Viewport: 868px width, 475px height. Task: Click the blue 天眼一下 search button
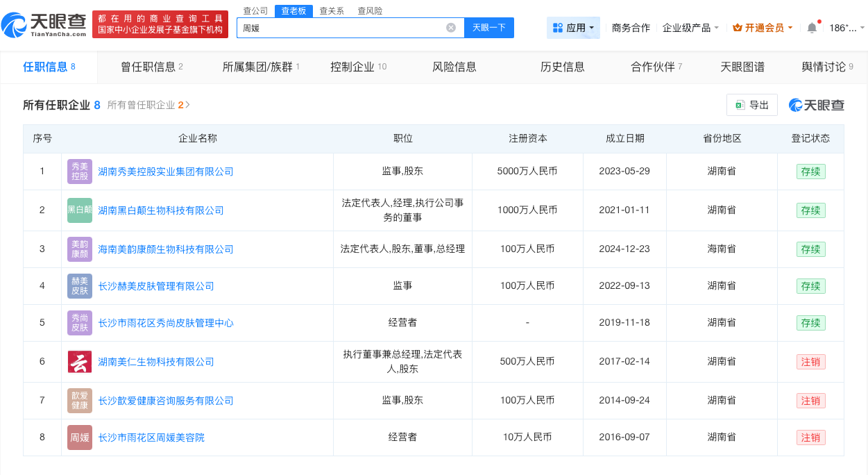click(490, 27)
